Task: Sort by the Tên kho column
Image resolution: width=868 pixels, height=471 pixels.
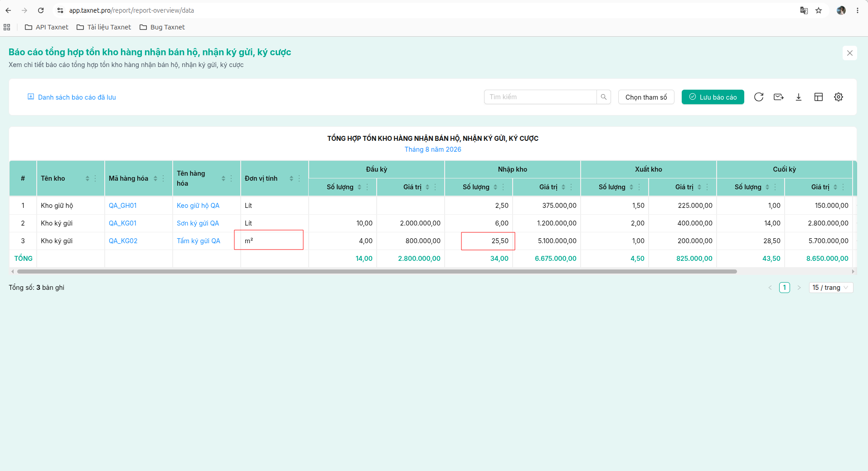Action: pyautogui.click(x=87, y=178)
